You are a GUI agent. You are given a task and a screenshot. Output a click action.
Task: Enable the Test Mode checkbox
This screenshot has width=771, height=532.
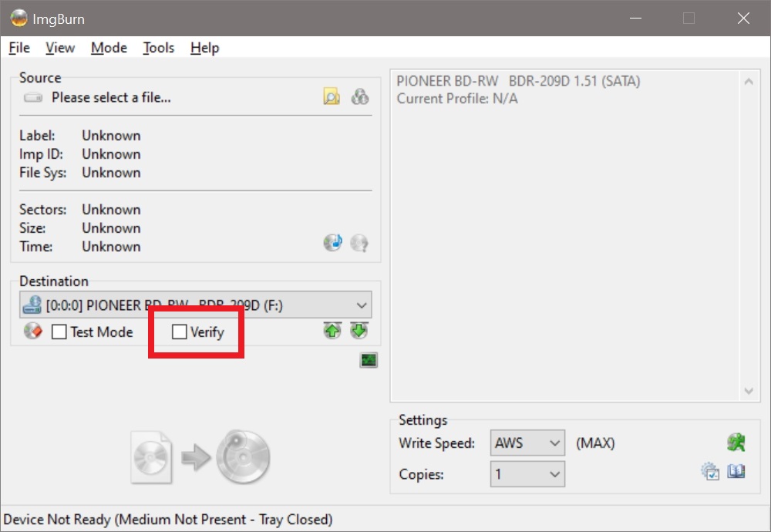click(59, 332)
